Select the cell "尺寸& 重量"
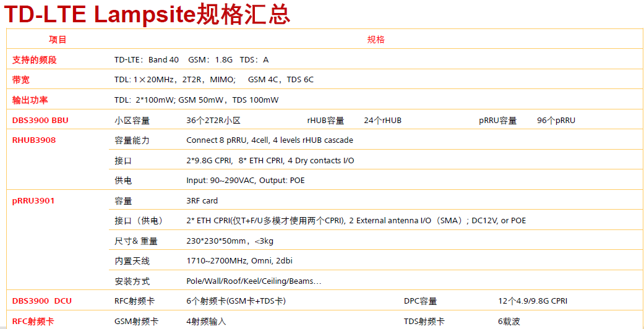The height and width of the screenshot is (329, 644). (136, 241)
